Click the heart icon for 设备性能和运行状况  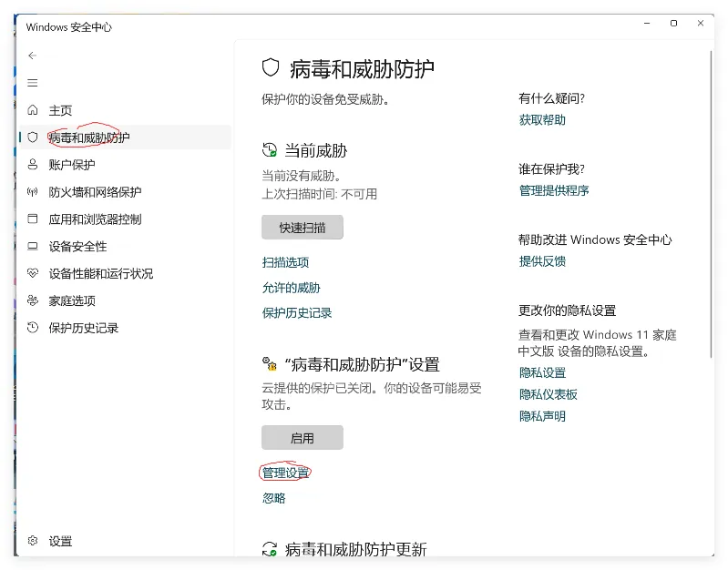click(x=33, y=273)
